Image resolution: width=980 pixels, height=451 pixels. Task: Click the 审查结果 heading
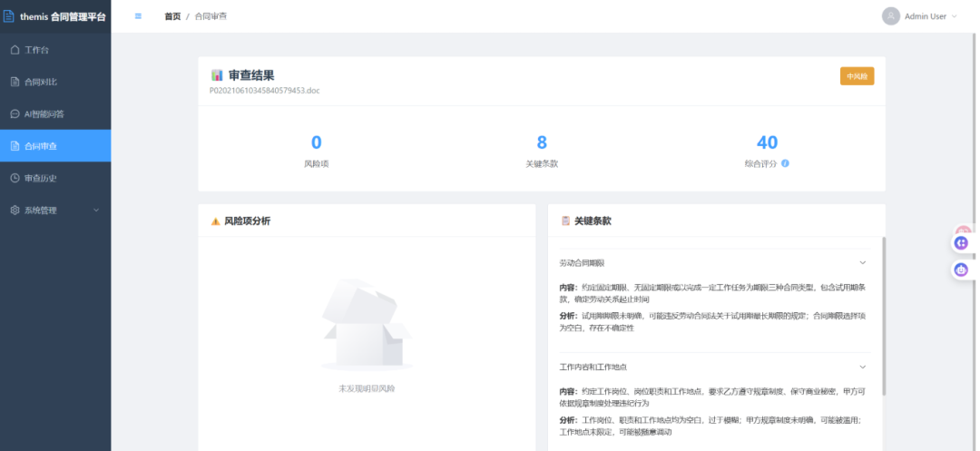(x=251, y=75)
